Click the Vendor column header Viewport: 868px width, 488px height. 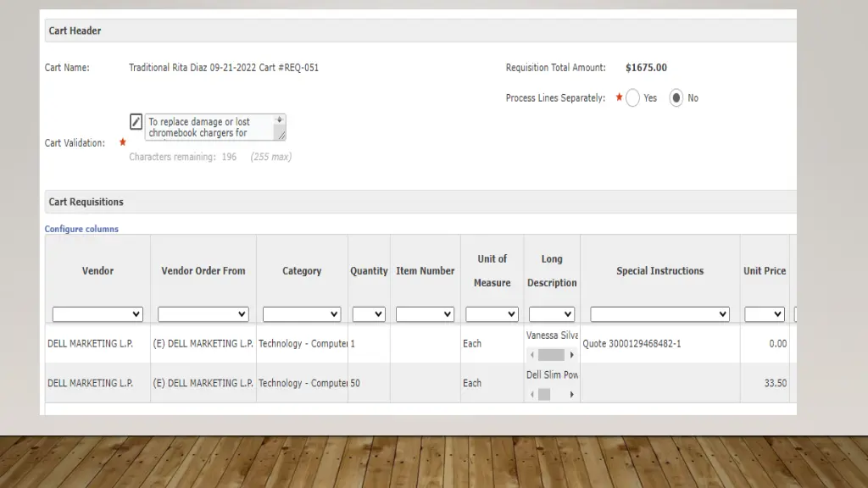pyautogui.click(x=97, y=270)
